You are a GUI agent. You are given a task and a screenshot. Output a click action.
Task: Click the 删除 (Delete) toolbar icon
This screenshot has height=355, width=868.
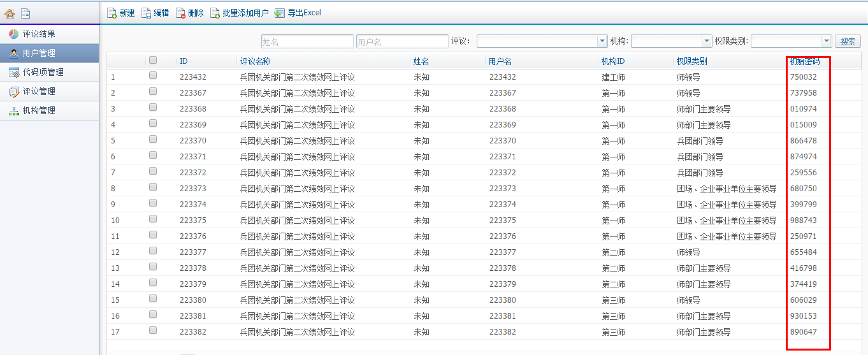tap(180, 13)
